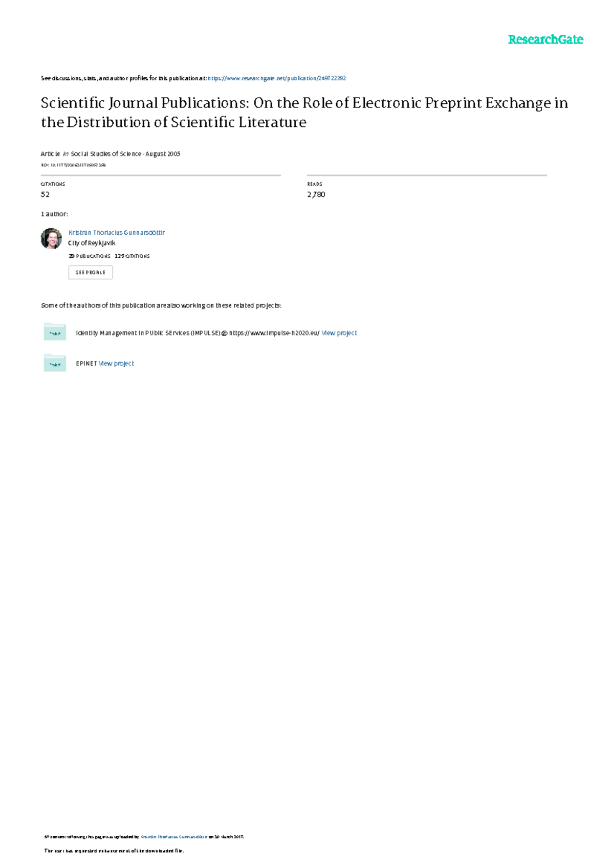Viewport: 614px width, 868px height.
Task: Click the reads count 2,780
Action: tap(316, 194)
